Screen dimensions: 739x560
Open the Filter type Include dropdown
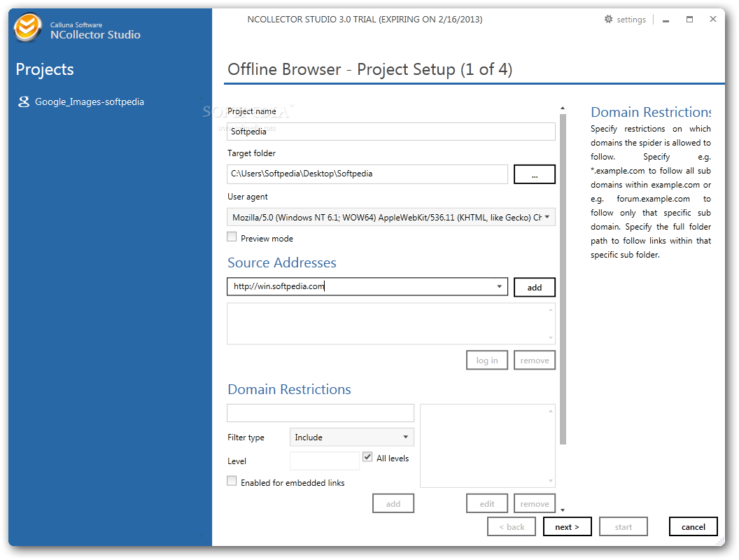tap(351, 437)
